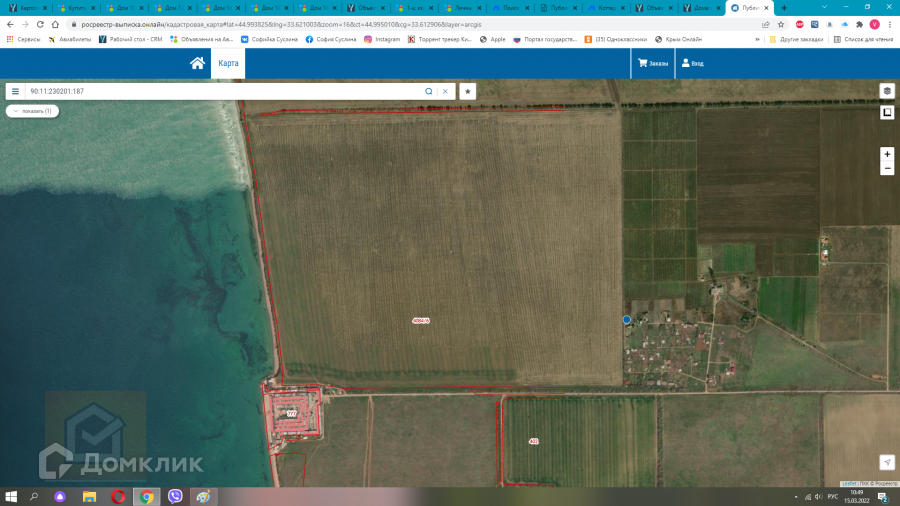Screen dimensions: 900x506
Task: Open a new browser tab with plus button
Action: click(784, 8)
